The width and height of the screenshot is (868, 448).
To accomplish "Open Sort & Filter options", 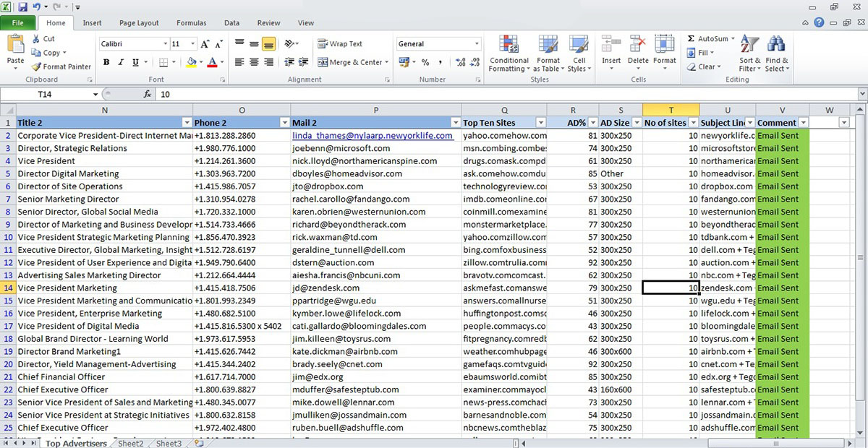I will [x=749, y=53].
